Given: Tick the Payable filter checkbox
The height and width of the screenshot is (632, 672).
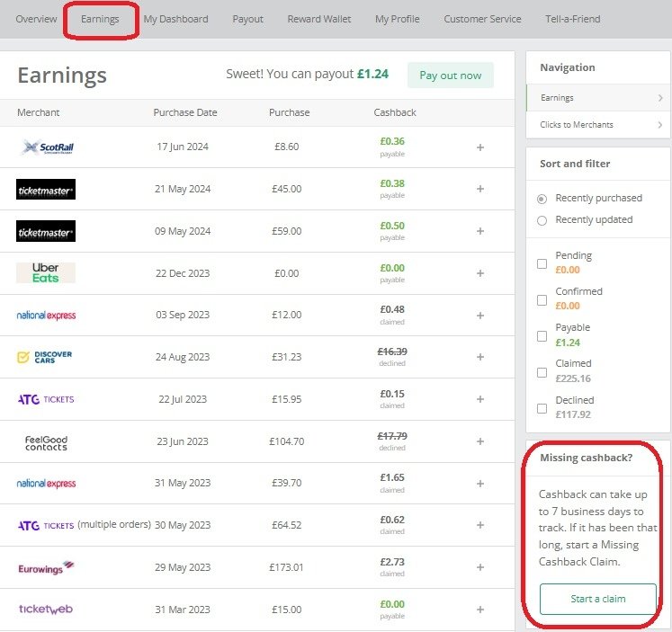Looking at the screenshot, I should click(542, 336).
